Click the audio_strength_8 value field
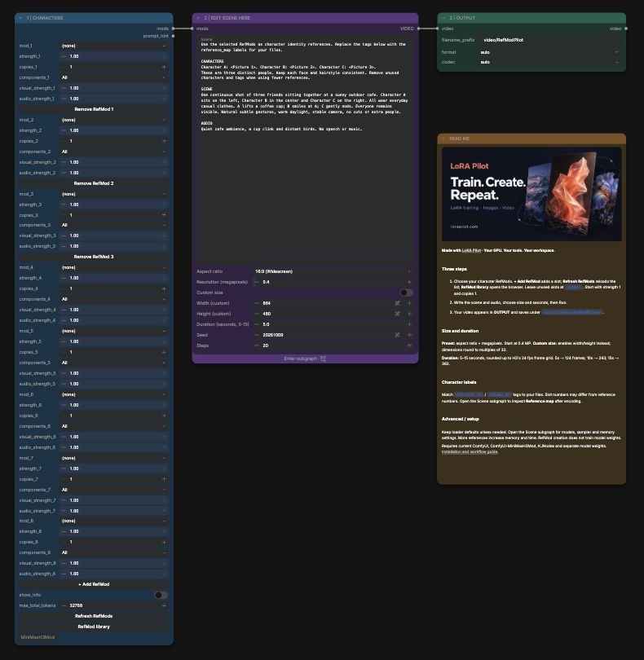This screenshot has width=644, height=660. point(114,574)
